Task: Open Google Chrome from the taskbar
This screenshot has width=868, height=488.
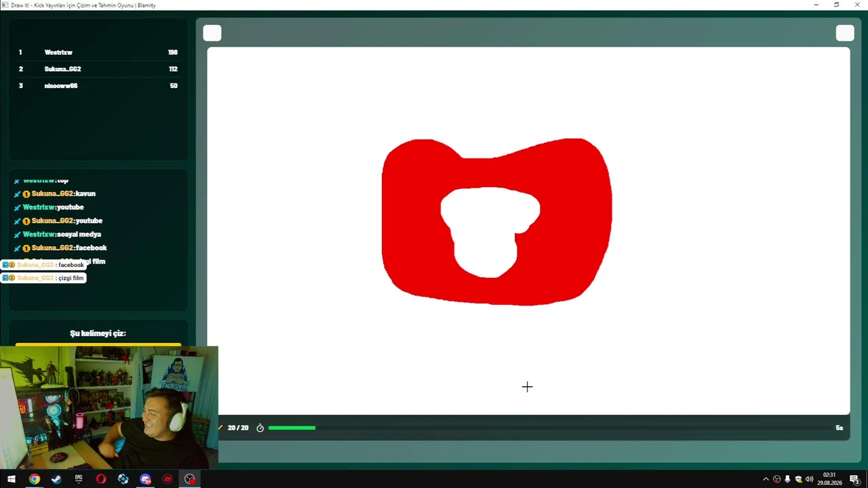Action: pos(34,479)
